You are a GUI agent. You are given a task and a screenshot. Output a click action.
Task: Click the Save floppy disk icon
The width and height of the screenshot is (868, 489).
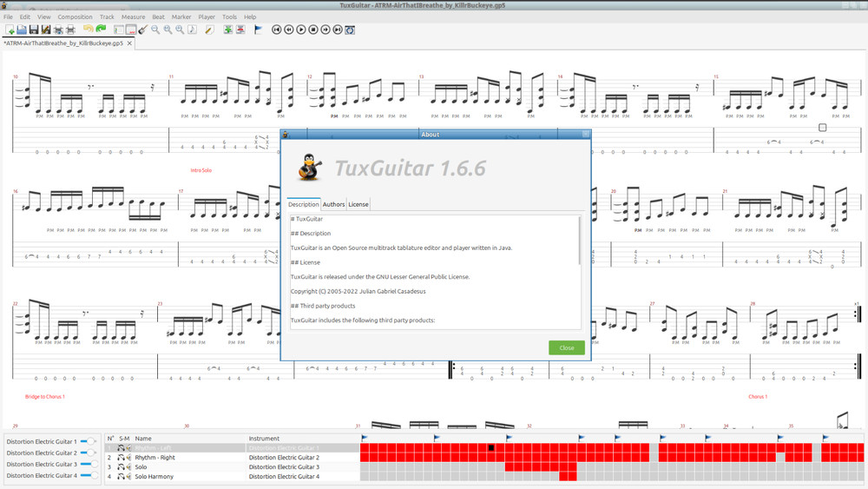pos(34,30)
